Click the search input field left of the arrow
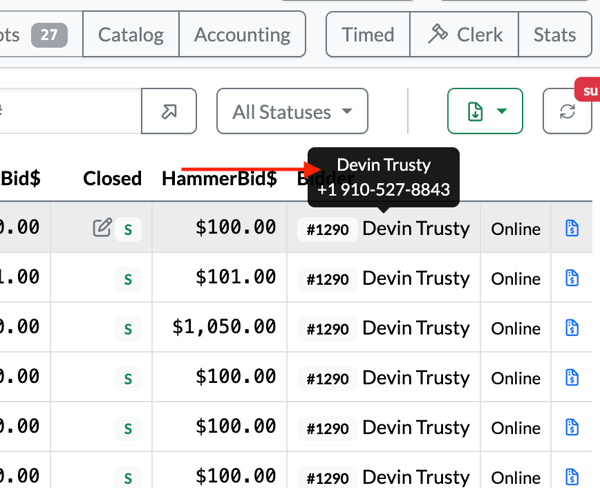The image size is (600, 488). point(71,111)
